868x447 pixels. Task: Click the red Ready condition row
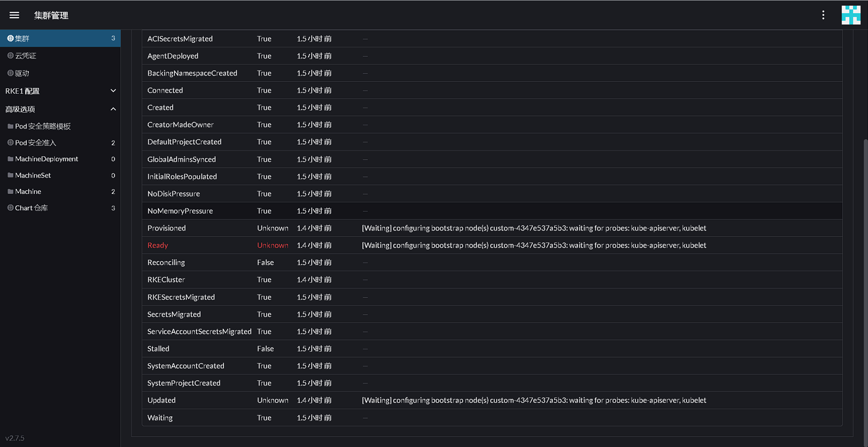158,246
